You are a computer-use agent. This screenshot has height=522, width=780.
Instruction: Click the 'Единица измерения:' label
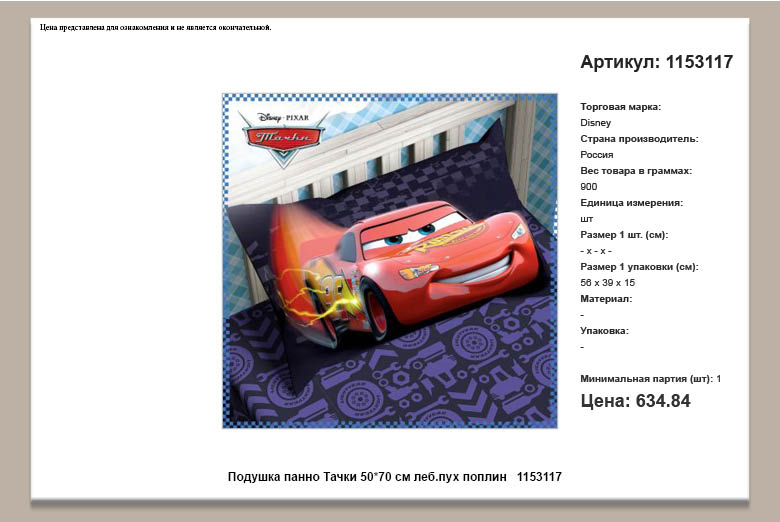[631, 203]
